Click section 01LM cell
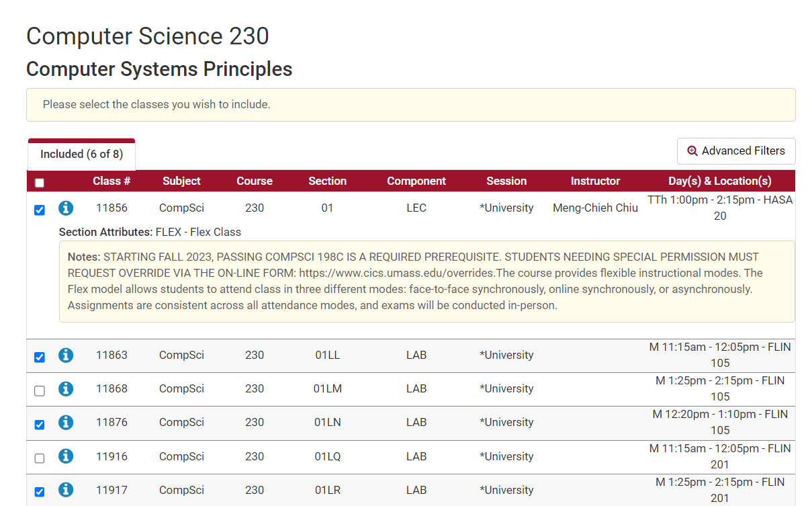Screen dimensions: 812x506 tap(328, 389)
